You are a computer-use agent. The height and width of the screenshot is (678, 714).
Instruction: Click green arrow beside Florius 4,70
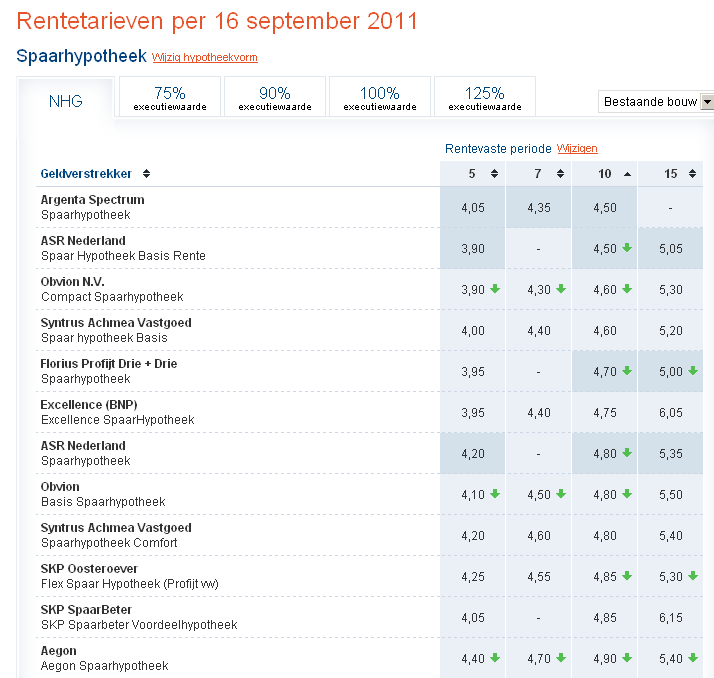click(627, 371)
